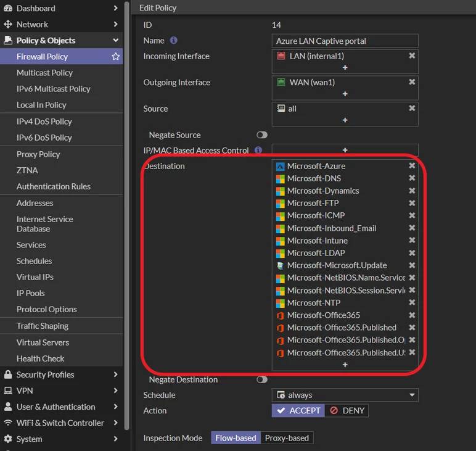Remove Microsoft-ICMP from destination

pos(412,215)
